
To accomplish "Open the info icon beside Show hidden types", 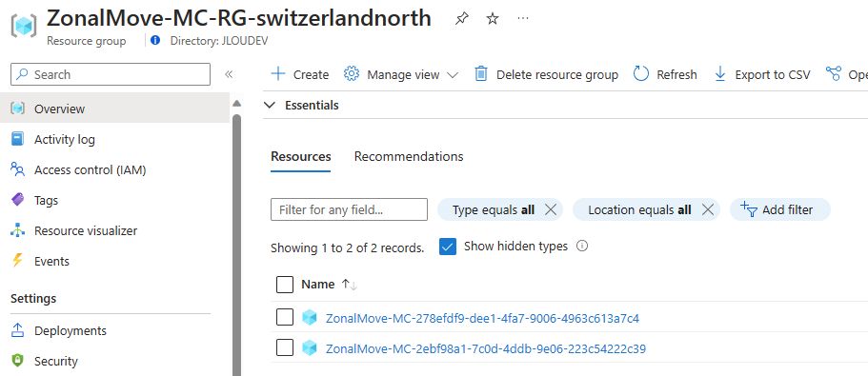I will click(582, 246).
